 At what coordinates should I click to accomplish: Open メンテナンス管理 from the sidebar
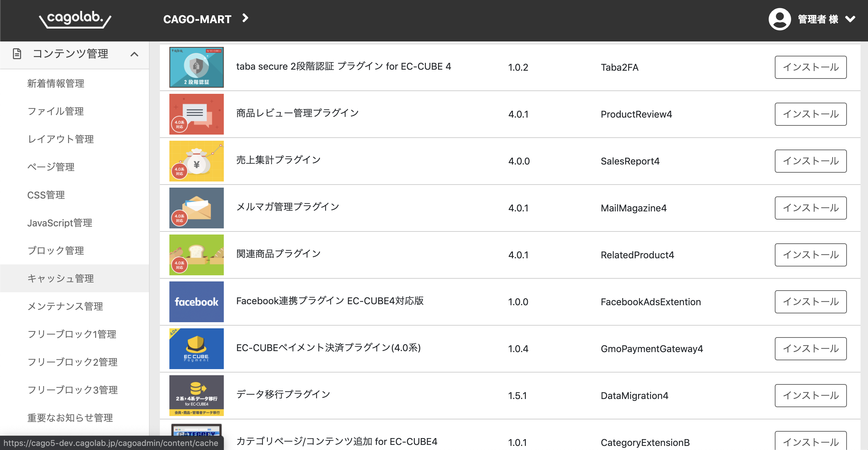pos(65,306)
